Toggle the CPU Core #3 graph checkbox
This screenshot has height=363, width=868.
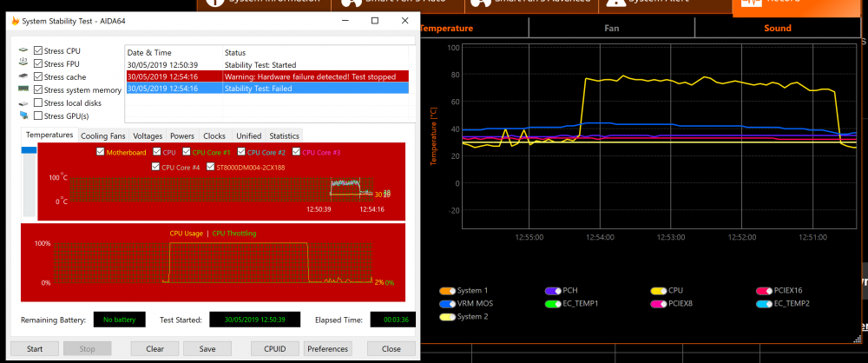tap(296, 152)
